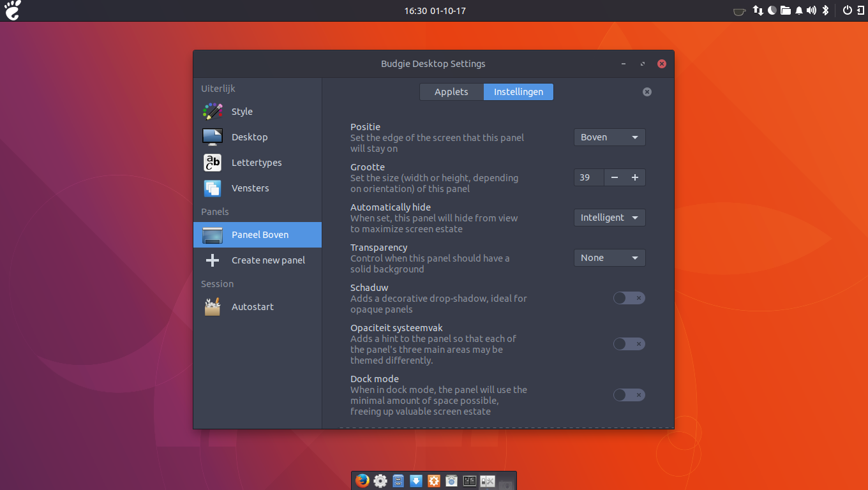Switch to the Applets tab
Viewport: 868px width, 490px height.
coord(451,92)
